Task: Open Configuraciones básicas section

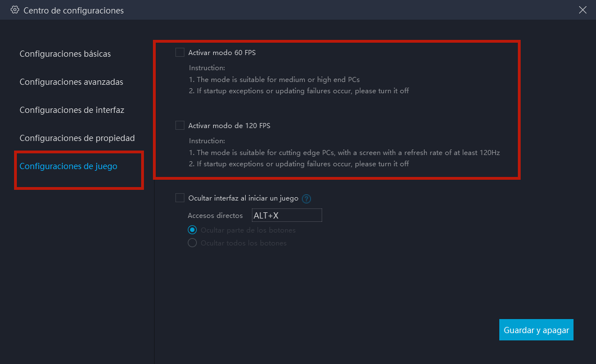Action: [x=65, y=54]
